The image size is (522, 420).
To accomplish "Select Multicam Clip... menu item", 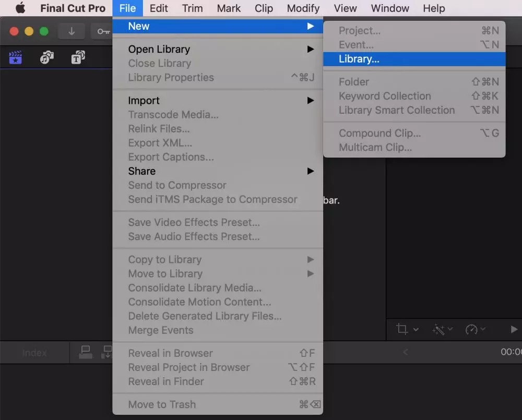I will pos(414,147).
